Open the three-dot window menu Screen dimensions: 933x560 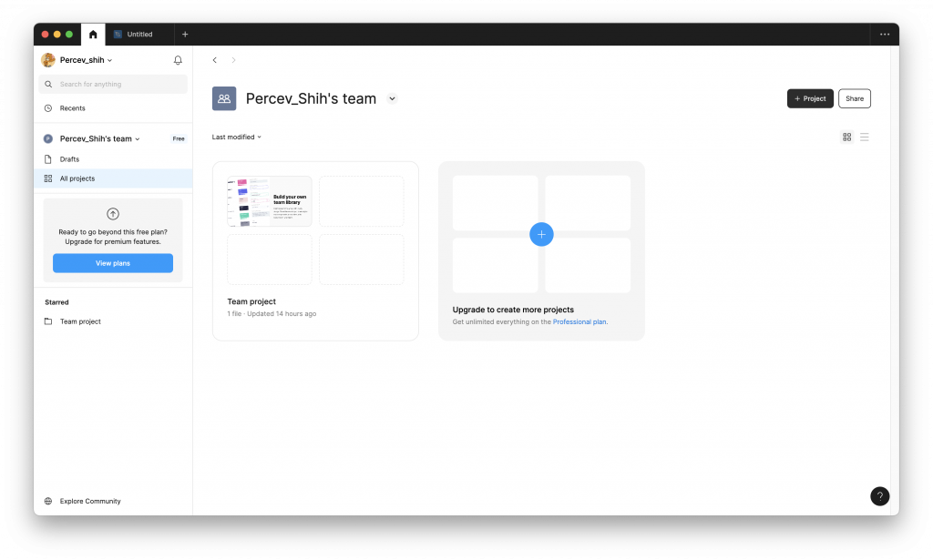click(x=885, y=35)
